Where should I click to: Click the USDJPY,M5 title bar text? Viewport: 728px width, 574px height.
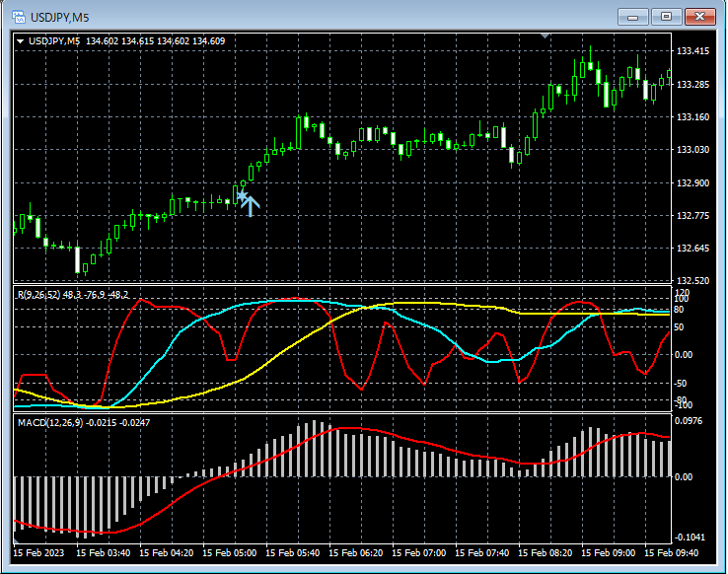(x=61, y=17)
